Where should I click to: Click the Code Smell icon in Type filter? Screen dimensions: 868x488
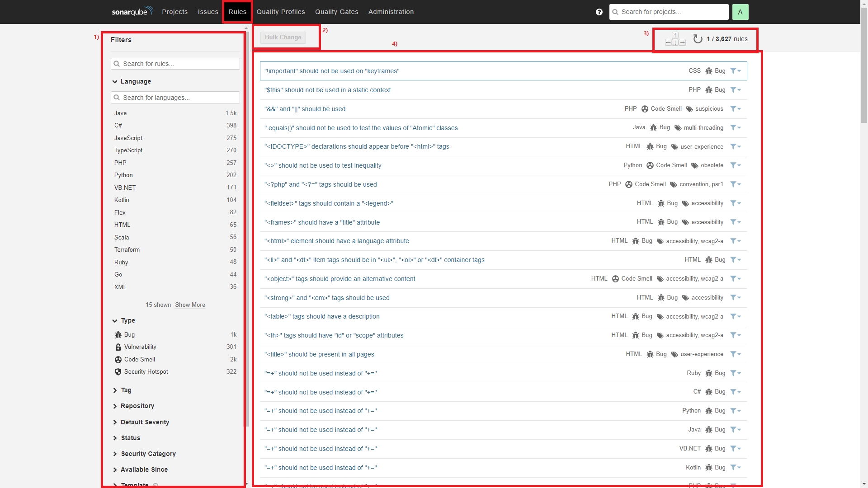point(118,360)
